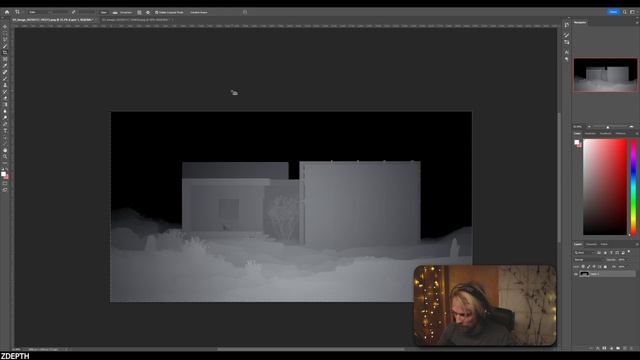Switch to the Patterns tab
This screenshot has width=640, height=360.
620,133
